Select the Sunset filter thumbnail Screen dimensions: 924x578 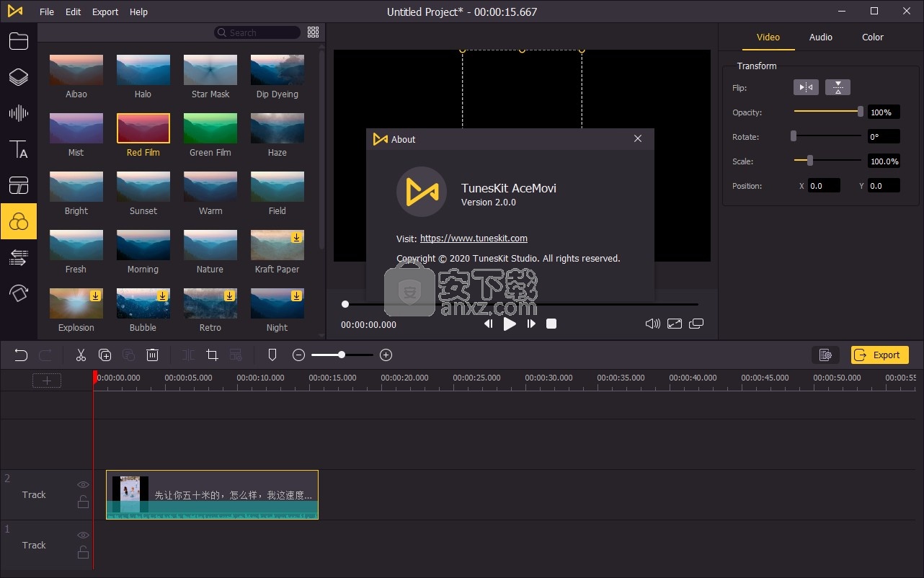pyautogui.click(x=143, y=187)
